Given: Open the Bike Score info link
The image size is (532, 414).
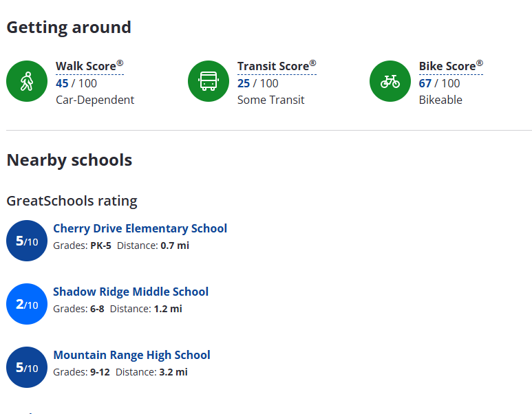Looking at the screenshot, I should (451, 66).
